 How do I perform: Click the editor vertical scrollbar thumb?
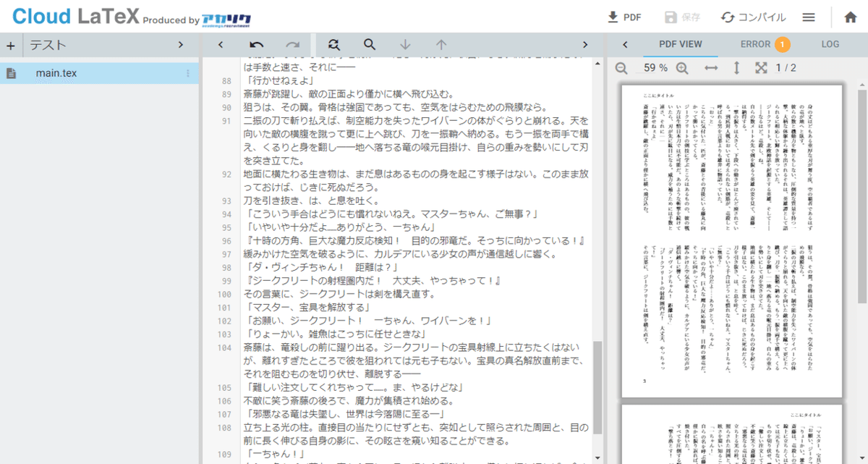point(597,387)
